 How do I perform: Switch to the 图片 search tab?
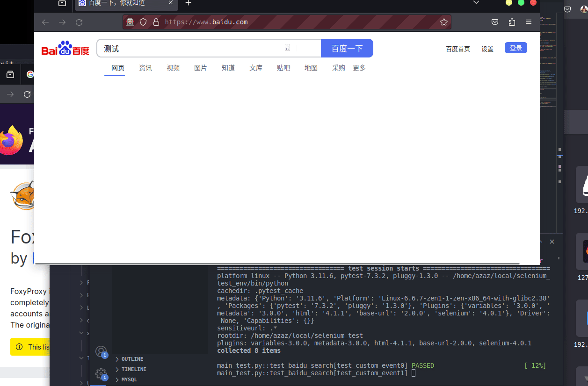(200, 68)
